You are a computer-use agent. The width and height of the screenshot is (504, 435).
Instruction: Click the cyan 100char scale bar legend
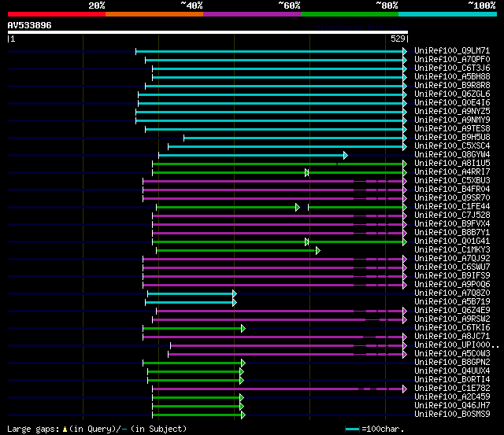352,429
